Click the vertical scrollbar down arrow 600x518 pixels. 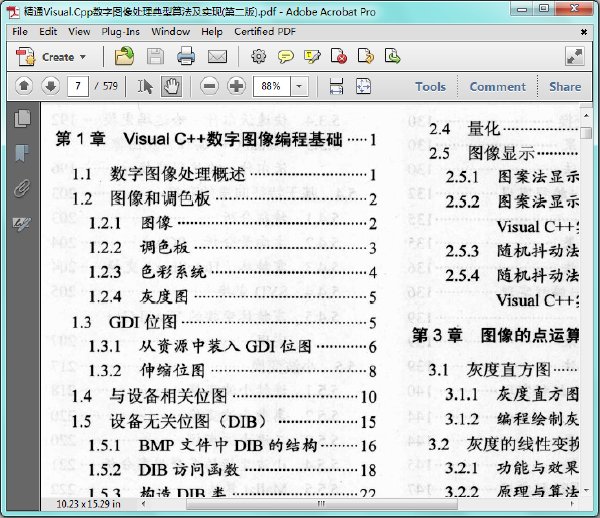coord(586,490)
